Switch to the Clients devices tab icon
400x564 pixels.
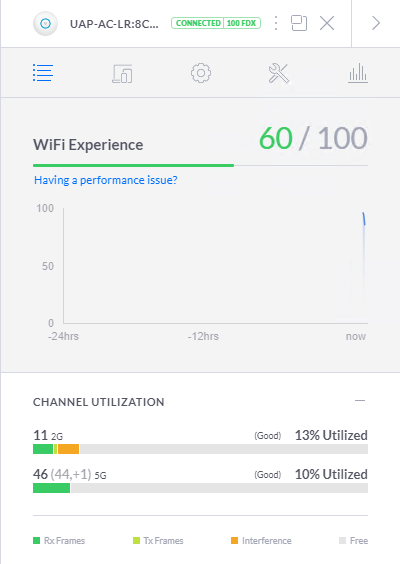122,74
